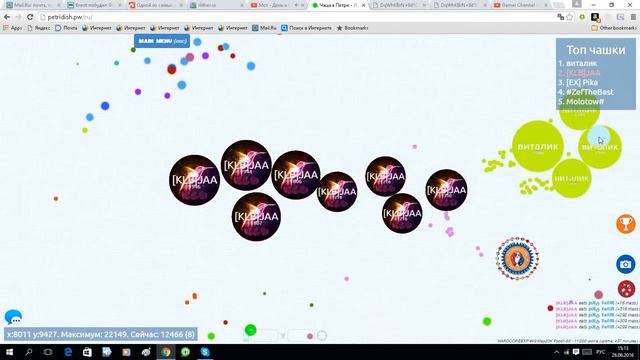This screenshot has height=360, width=640.
Task: Open the Яндекс bookmark
Action: coord(38,28)
